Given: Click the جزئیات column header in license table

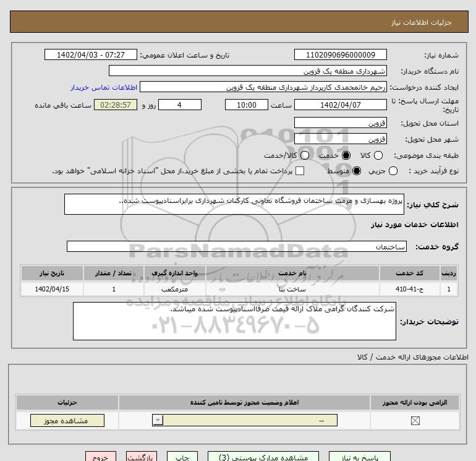Looking at the screenshot, I should 67,402.
